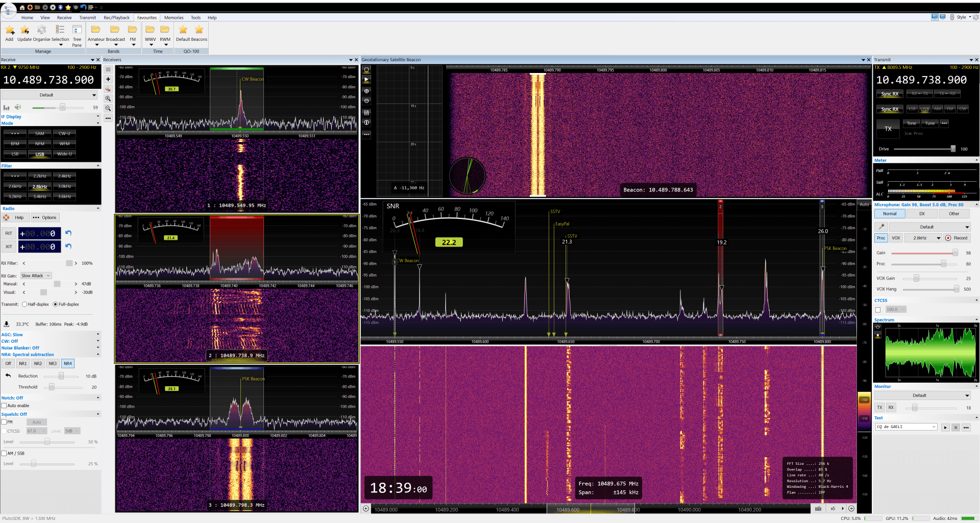Open the transmit 2.8kHz bandwidth dropdown
The height and width of the screenshot is (523, 980).
pos(923,238)
